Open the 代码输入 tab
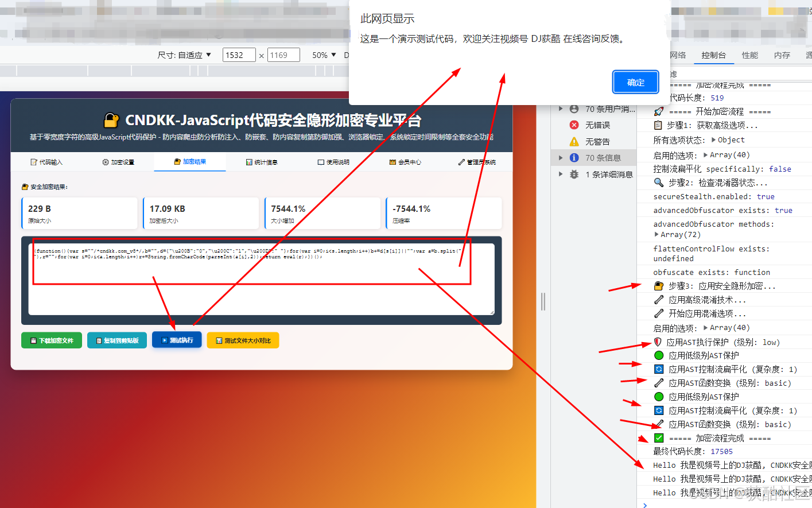The width and height of the screenshot is (812, 508). (x=46, y=162)
